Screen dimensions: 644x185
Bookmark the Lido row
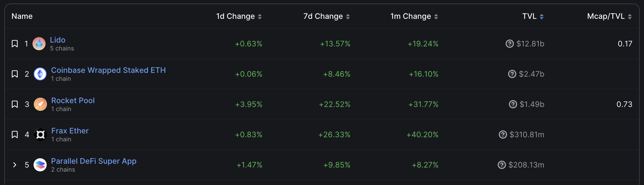coord(15,44)
